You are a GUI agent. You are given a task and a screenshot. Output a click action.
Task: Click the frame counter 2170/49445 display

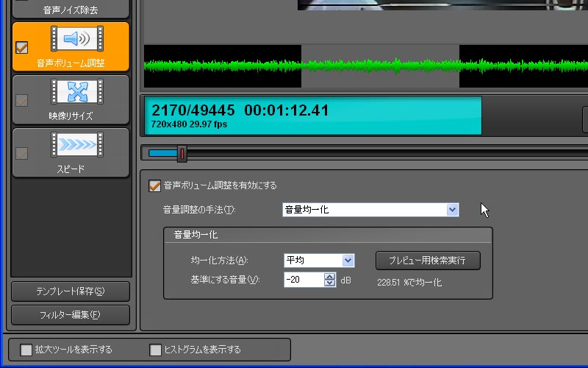pyautogui.click(x=193, y=110)
